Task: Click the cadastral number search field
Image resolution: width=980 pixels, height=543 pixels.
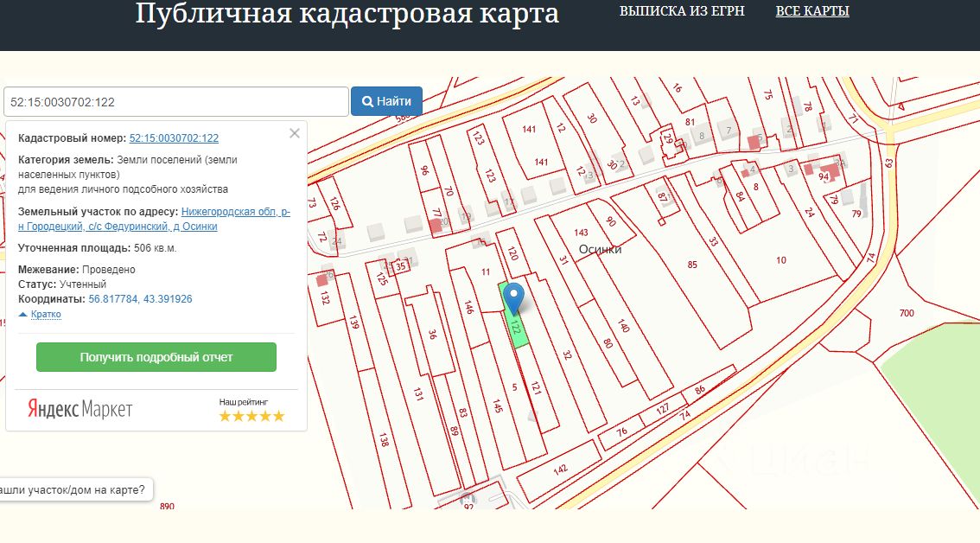Action: [x=175, y=102]
